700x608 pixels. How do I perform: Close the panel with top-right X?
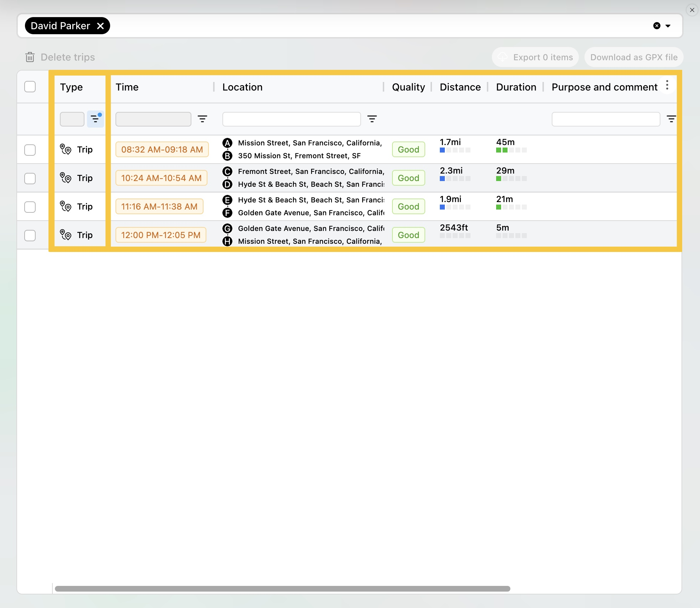pos(692,10)
